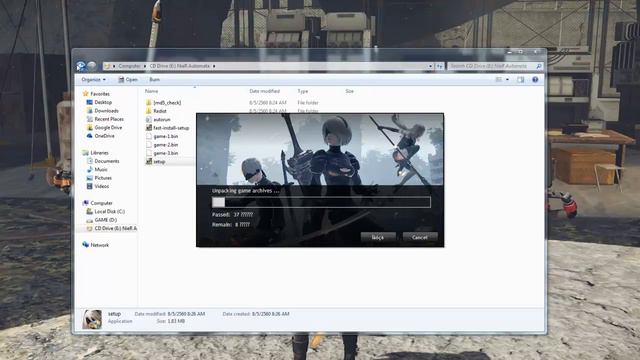Open Local Disk (C:) in navigation pane

106,211
